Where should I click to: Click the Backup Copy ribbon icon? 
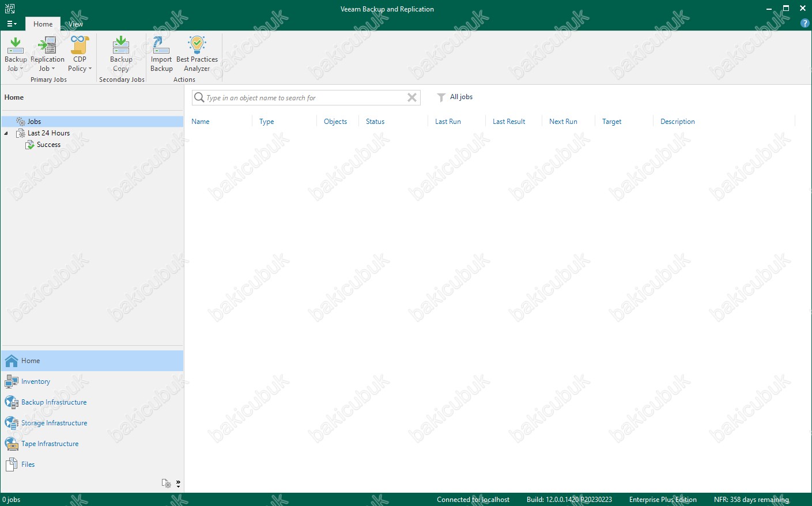point(121,45)
